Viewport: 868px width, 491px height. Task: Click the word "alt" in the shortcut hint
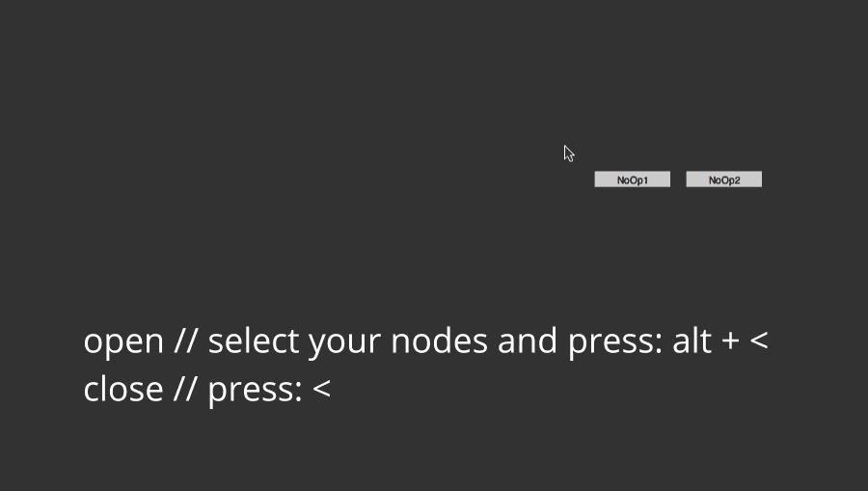click(692, 341)
